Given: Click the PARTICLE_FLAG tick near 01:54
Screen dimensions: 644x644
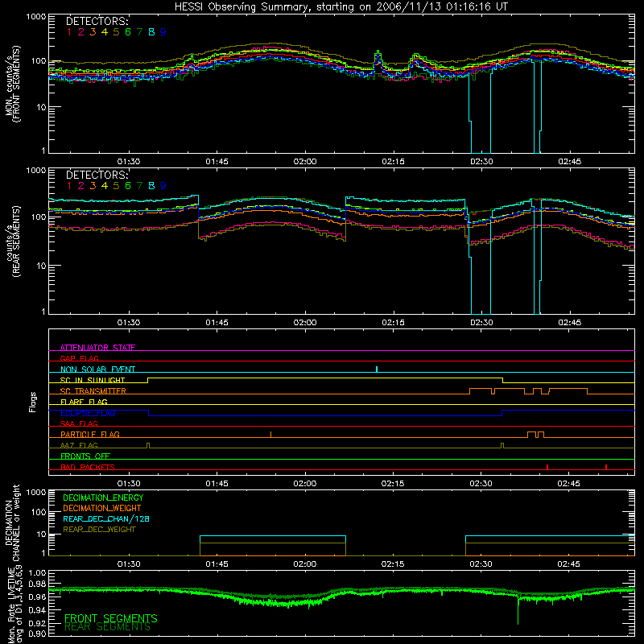Looking at the screenshot, I should pos(270,434).
